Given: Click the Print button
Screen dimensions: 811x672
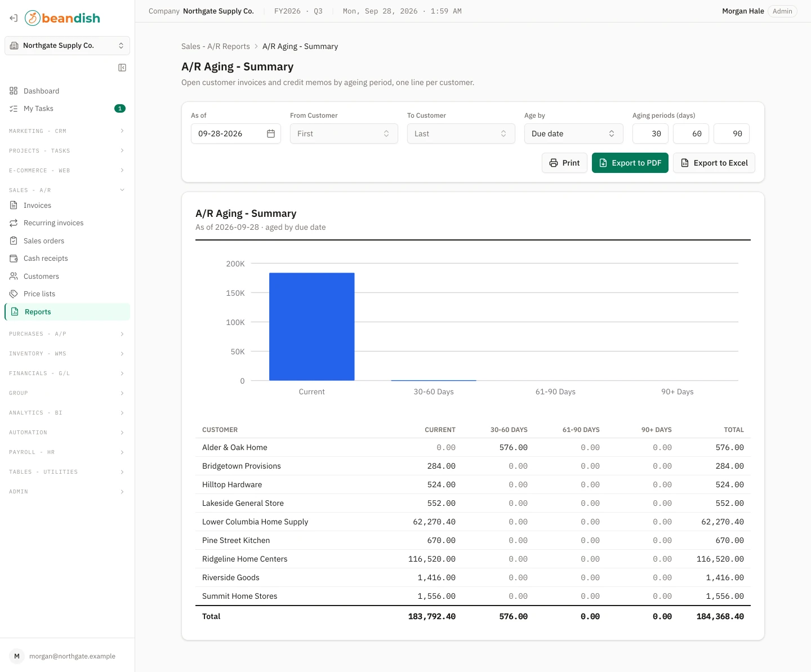Looking at the screenshot, I should [564, 163].
